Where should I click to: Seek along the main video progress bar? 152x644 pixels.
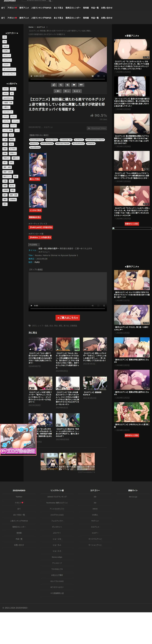click(68, 79)
